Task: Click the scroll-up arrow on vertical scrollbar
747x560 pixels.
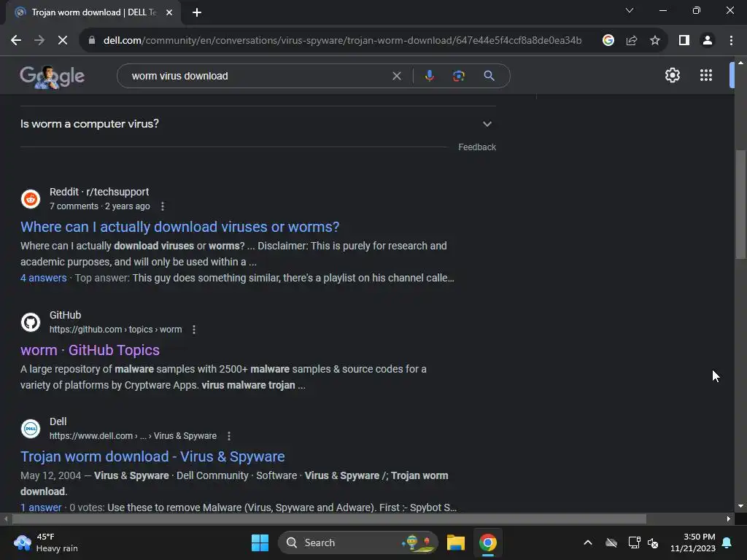Action: [x=740, y=63]
